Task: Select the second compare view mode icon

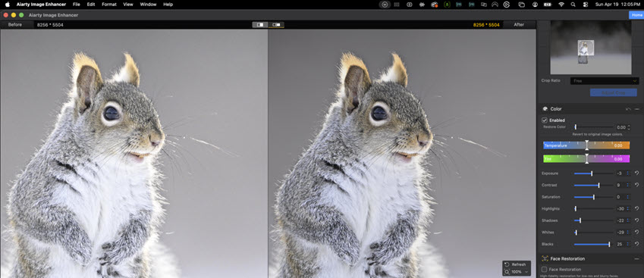Action: coord(276,24)
